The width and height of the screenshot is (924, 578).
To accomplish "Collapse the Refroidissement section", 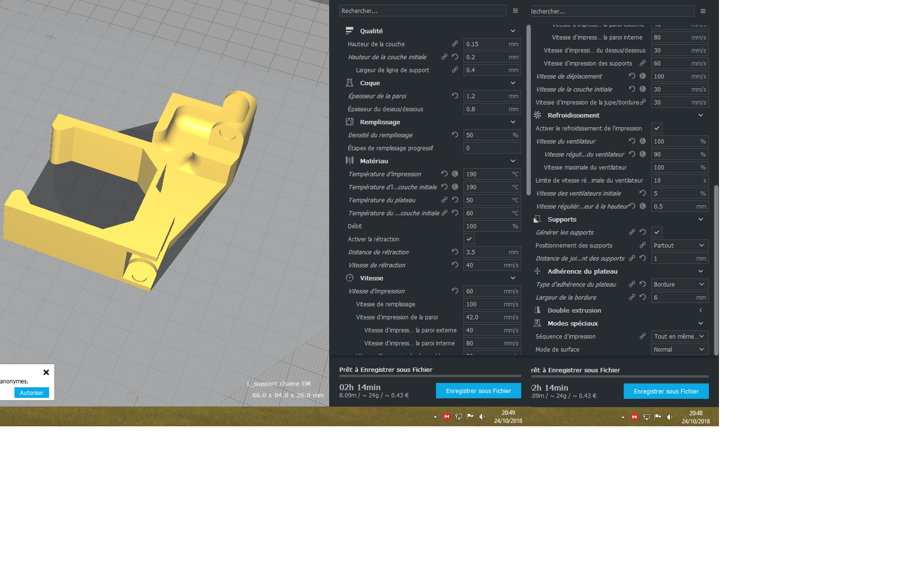I will point(701,115).
